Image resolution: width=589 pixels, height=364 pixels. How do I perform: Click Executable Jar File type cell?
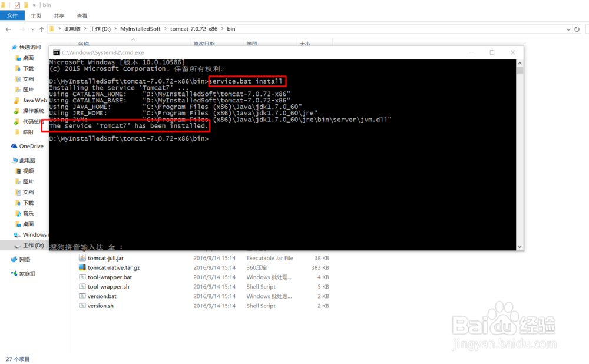tap(270, 258)
